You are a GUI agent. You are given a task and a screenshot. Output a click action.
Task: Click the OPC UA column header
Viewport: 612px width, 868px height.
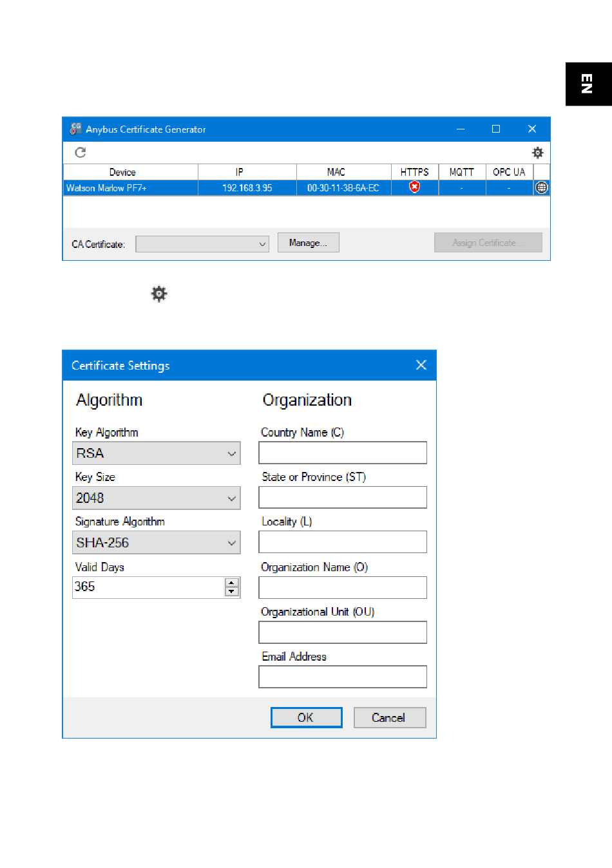(509, 172)
